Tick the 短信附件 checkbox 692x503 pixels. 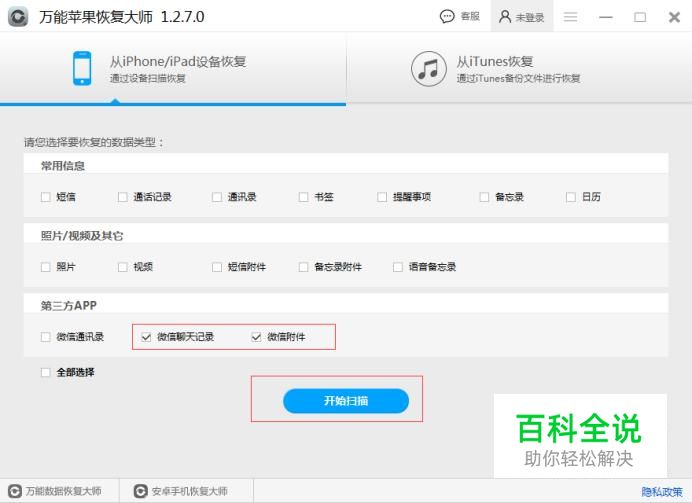217,267
